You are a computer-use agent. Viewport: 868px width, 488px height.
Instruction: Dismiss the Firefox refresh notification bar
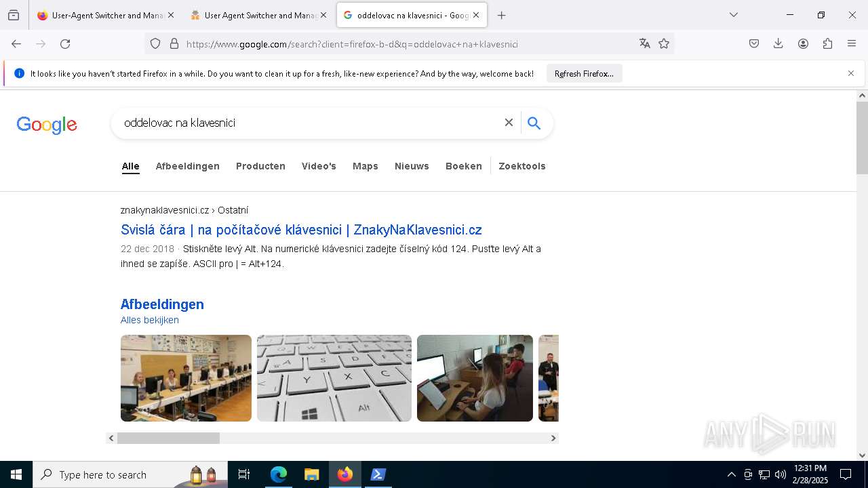coord(851,73)
